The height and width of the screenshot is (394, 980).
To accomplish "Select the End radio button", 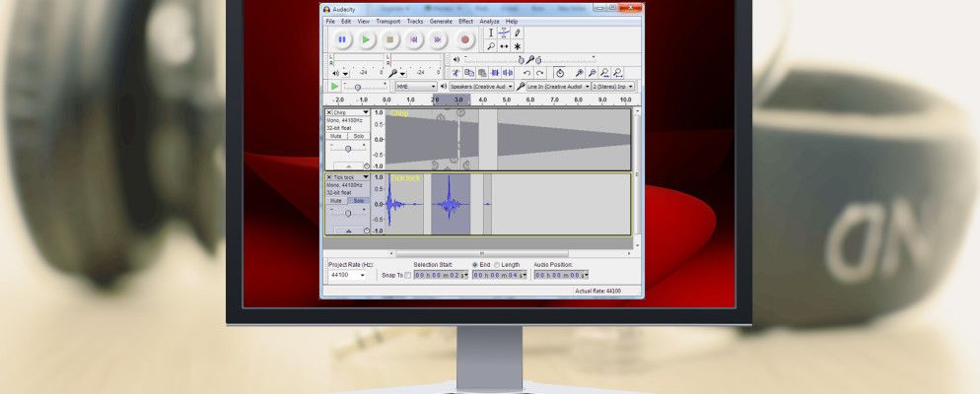I will click(475, 264).
